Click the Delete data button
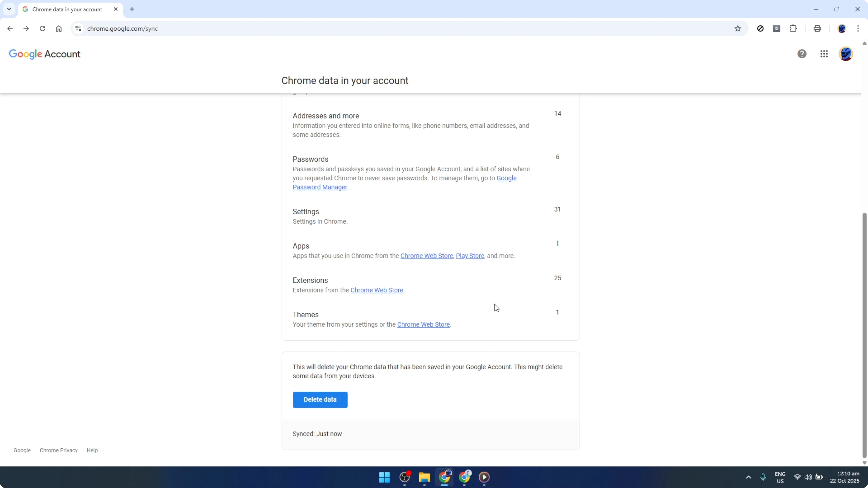 [x=320, y=399]
